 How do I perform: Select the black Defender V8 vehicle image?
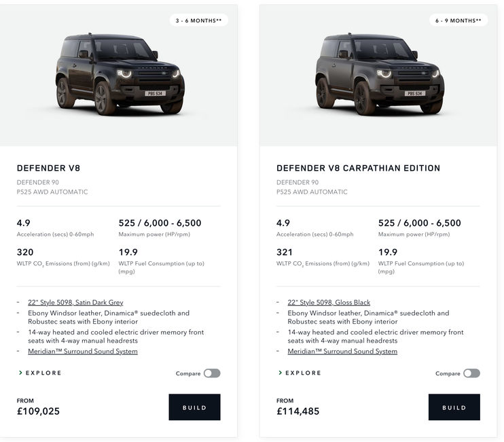[120, 74]
